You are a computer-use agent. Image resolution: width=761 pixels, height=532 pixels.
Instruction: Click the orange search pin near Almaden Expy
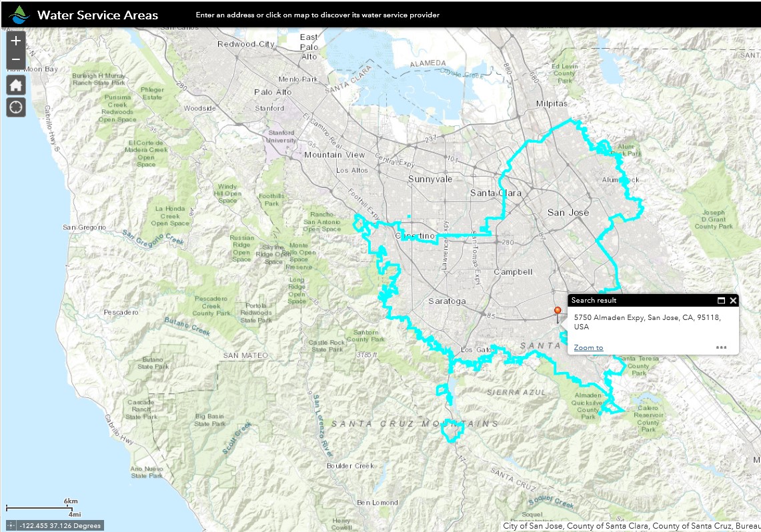tap(558, 310)
